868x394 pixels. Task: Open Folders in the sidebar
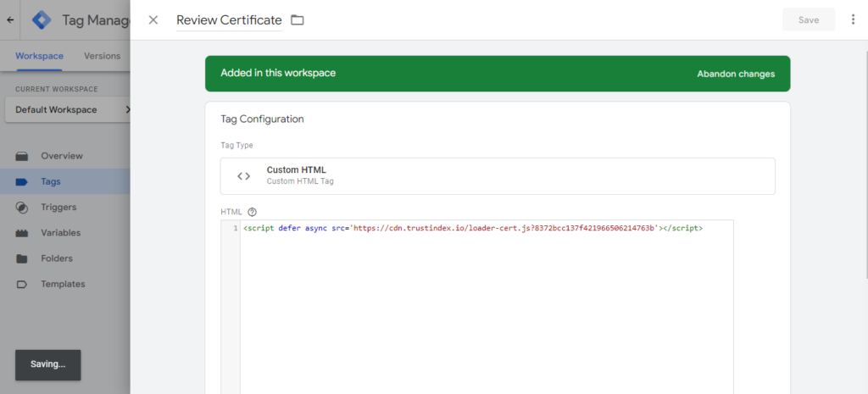(x=56, y=258)
